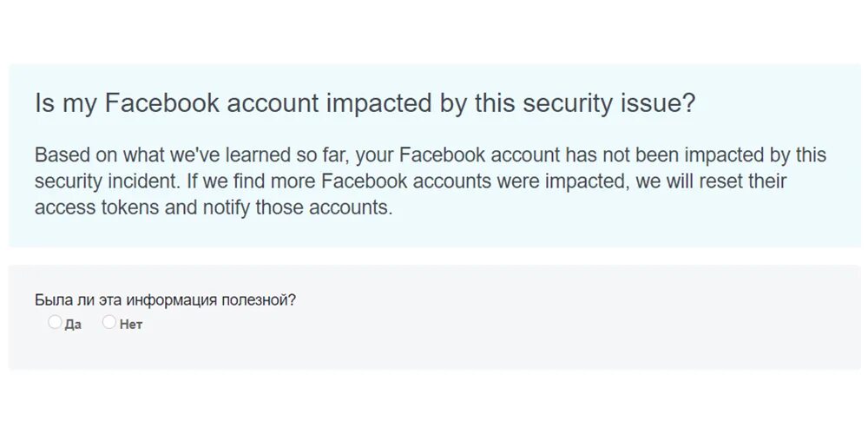Image resolution: width=868 pixels, height=434 pixels.
Task: Click the word "Is" starting the heading
Action: [x=44, y=104]
